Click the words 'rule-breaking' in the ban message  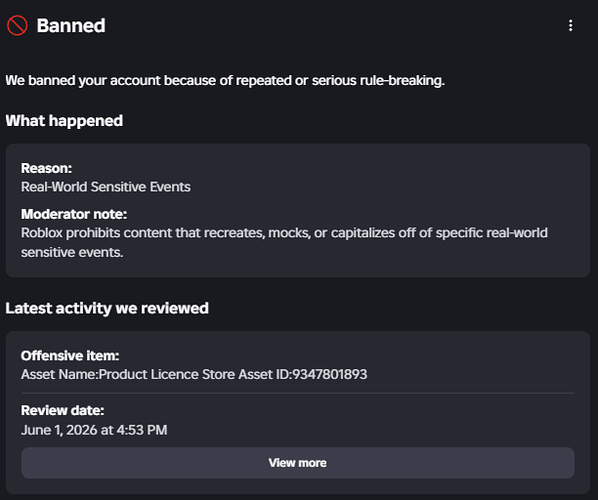click(402, 81)
